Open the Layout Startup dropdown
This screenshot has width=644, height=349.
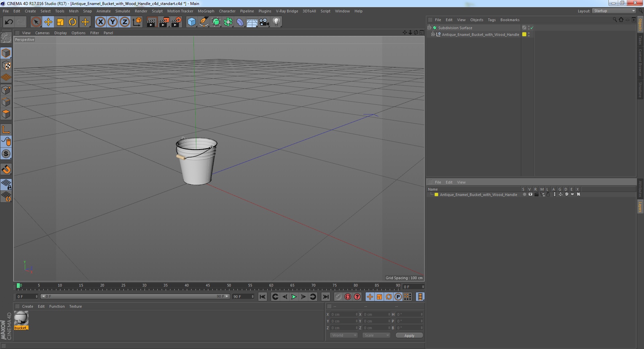614,11
